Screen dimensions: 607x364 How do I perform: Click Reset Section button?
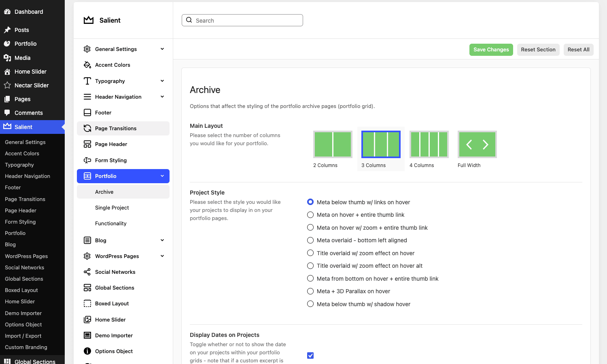(538, 50)
